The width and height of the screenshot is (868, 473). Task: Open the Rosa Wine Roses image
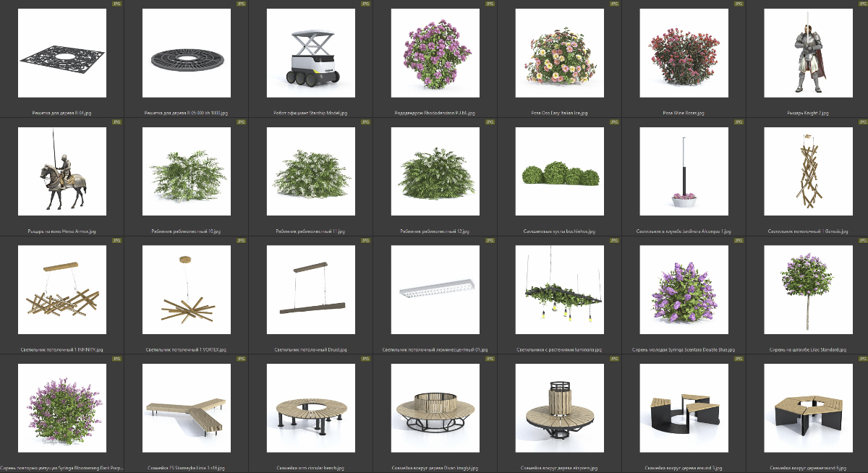[x=684, y=54]
